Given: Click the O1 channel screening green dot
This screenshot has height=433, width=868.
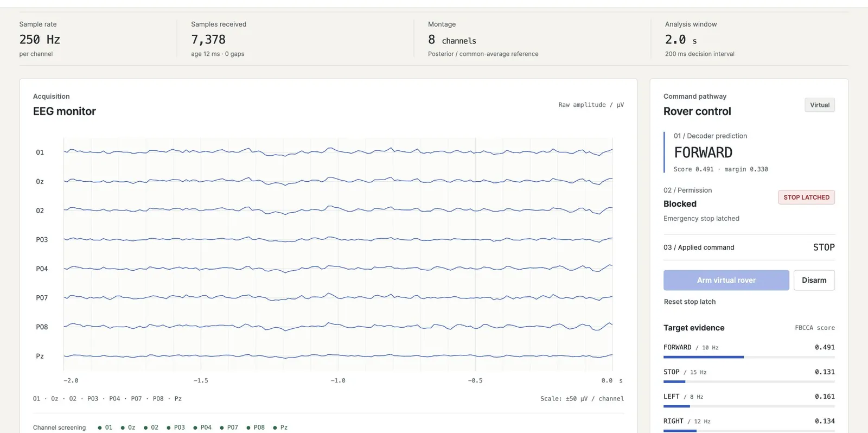Looking at the screenshot, I should 100,428.
